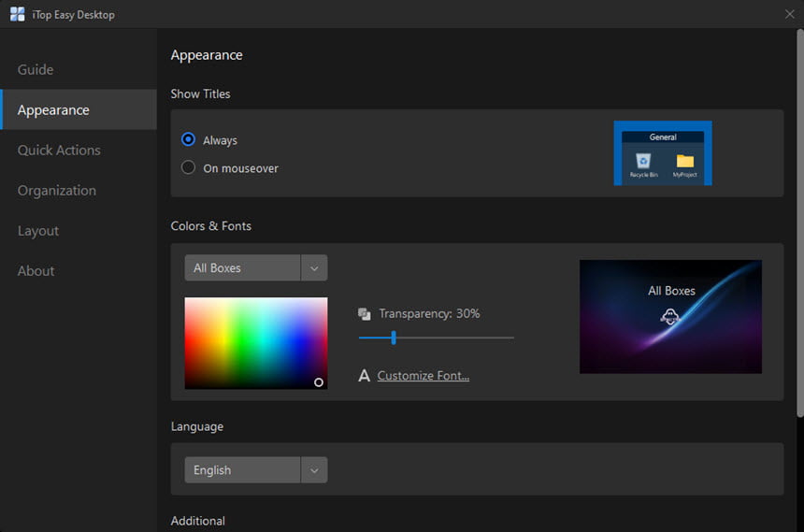Viewport: 804px width, 532px height.
Task: Click the transparency layers icon
Action: tap(364, 314)
